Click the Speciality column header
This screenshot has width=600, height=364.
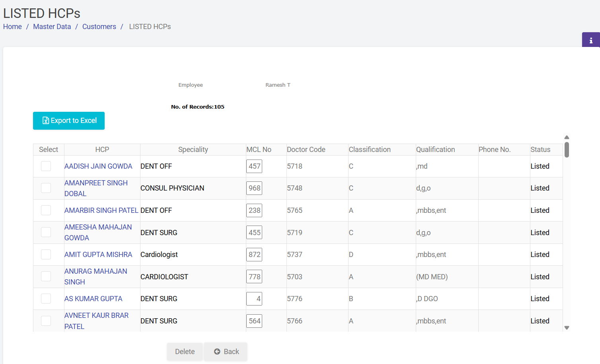tap(193, 150)
